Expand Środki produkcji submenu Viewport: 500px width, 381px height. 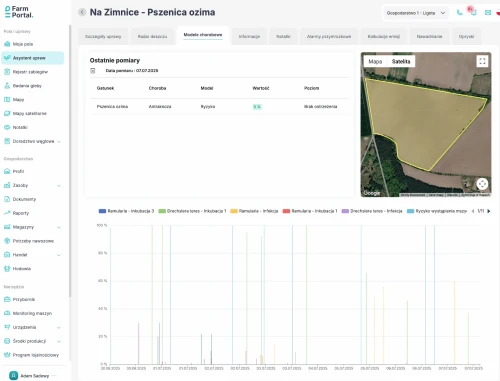(x=59, y=342)
